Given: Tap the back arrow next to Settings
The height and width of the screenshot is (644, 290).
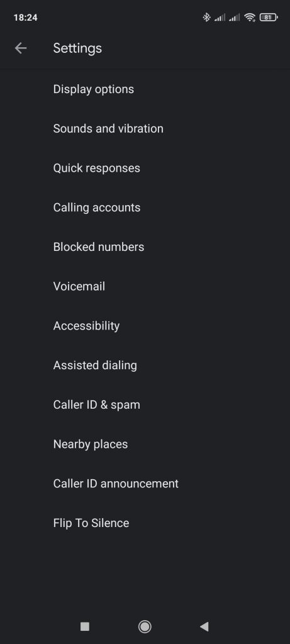Looking at the screenshot, I should [x=21, y=48].
